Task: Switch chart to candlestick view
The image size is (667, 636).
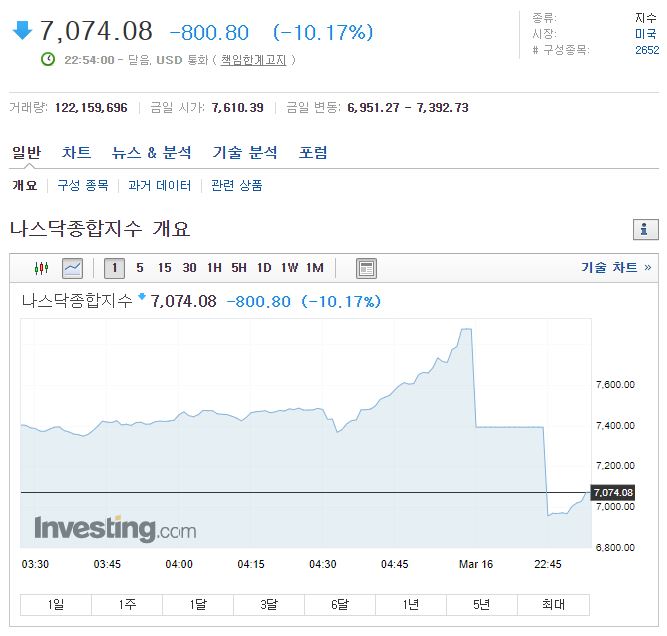Action: [41, 268]
